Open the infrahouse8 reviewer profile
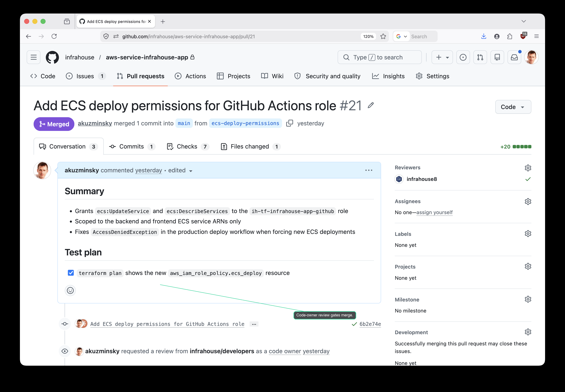Image resolution: width=565 pixels, height=392 pixels. point(422,179)
